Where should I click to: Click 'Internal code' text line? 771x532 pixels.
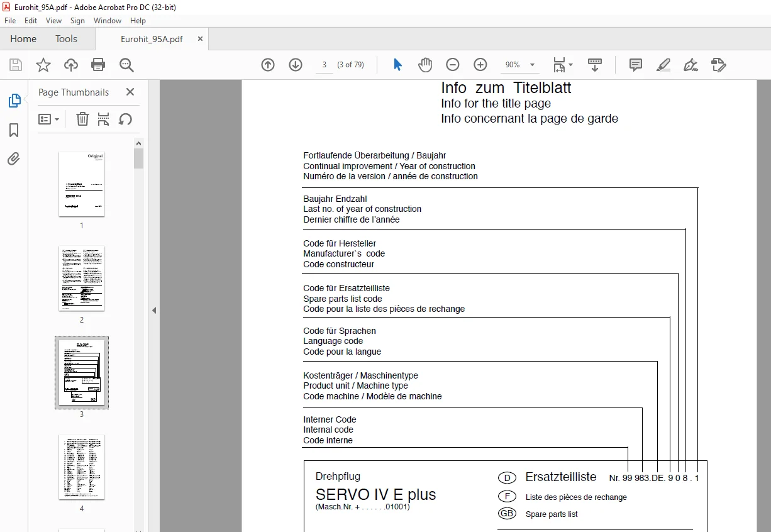click(328, 429)
